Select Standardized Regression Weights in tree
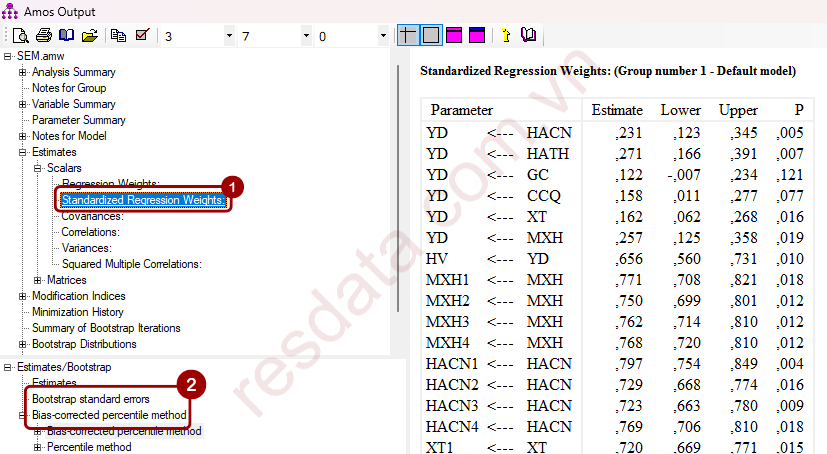827x454 pixels. 143,200
